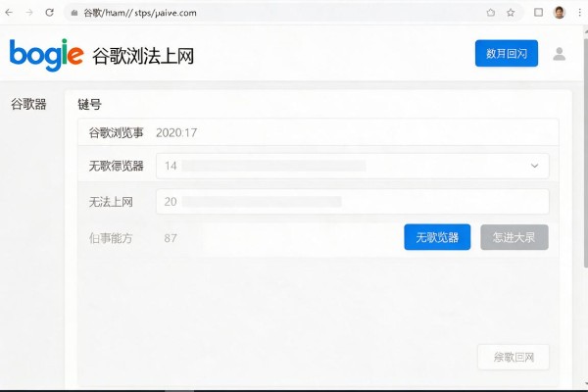Expand the 无歌德览器 dropdown arrow
This screenshot has height=392, width=588.
(x=534, y=166)
